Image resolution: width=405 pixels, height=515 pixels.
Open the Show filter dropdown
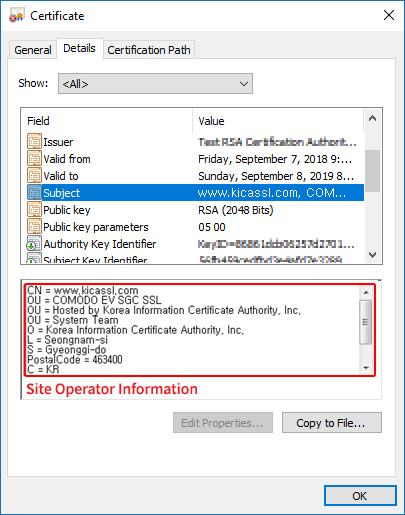(x=155, y=84)
